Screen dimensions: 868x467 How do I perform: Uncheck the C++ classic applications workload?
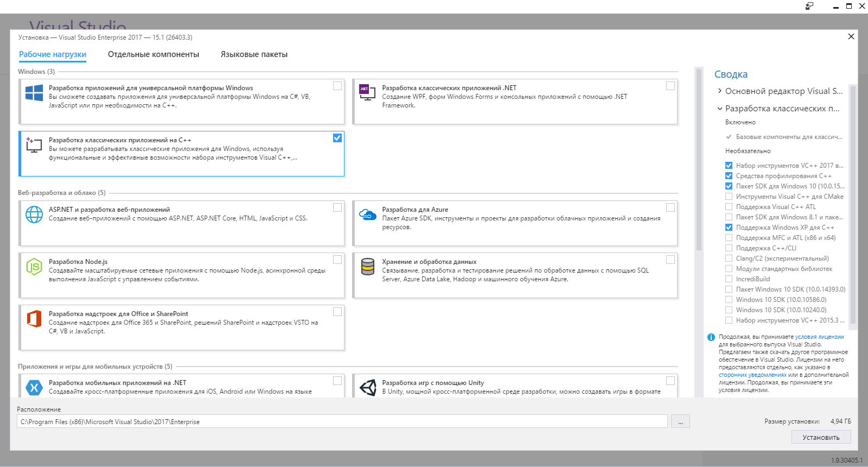[x=337, y=138]
